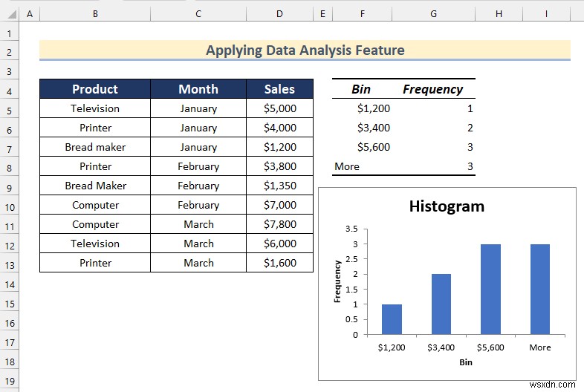This screenshot has width=584, height=392.
Task: Click the Month header cell
Action: [x=198, y=89]
